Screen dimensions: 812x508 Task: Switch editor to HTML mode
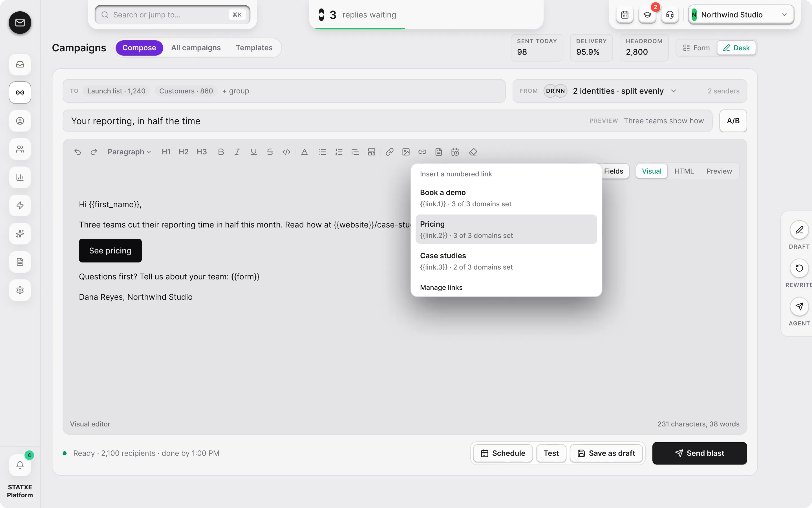(684, 171)
